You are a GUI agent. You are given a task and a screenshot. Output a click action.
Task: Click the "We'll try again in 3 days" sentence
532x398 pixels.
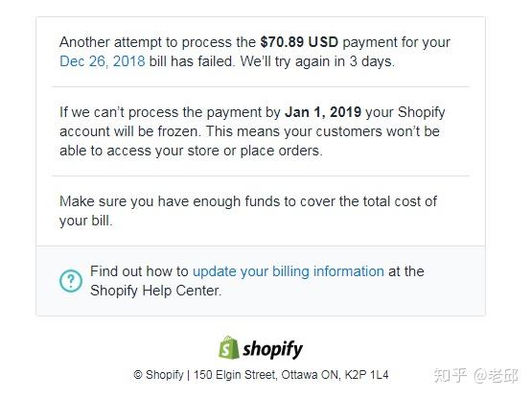point(317,61)
